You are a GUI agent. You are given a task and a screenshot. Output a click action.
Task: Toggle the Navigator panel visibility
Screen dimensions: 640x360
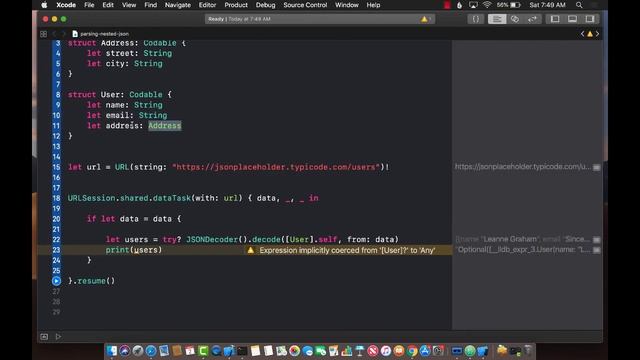pyautogui.click(x=555, y=19)
